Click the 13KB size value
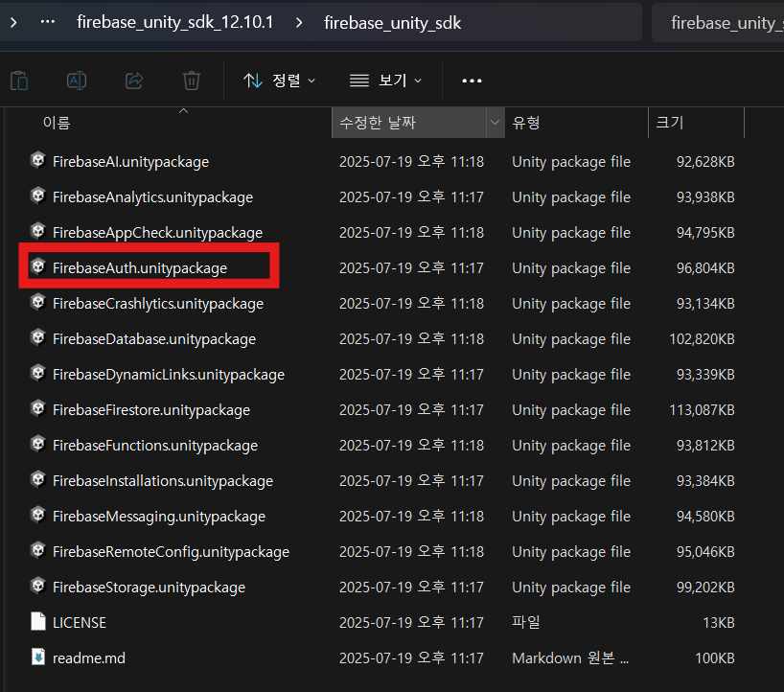784x692 pixels. coord(719,623)
